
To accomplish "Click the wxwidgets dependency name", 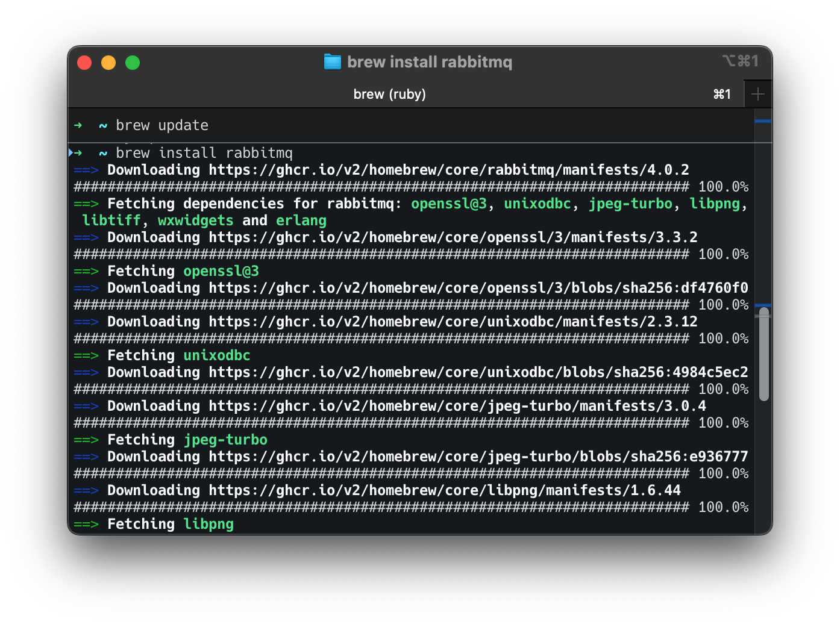I will pos(195,220).
